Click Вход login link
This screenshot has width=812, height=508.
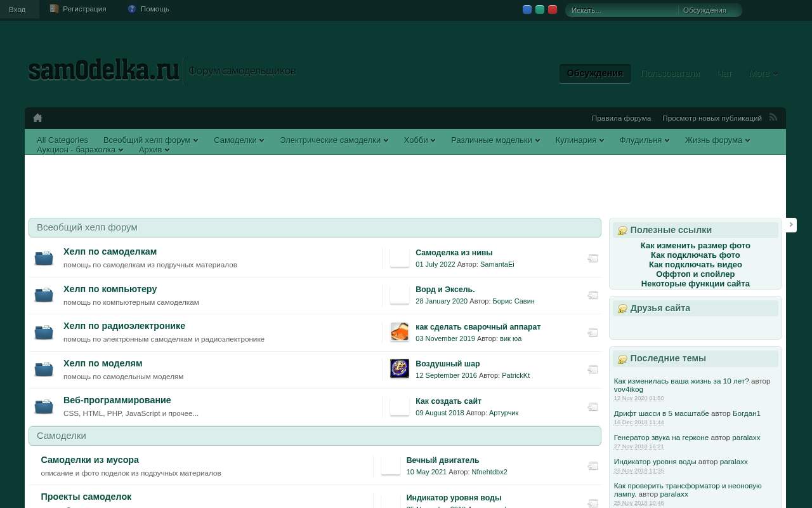(x=17, y=10)
